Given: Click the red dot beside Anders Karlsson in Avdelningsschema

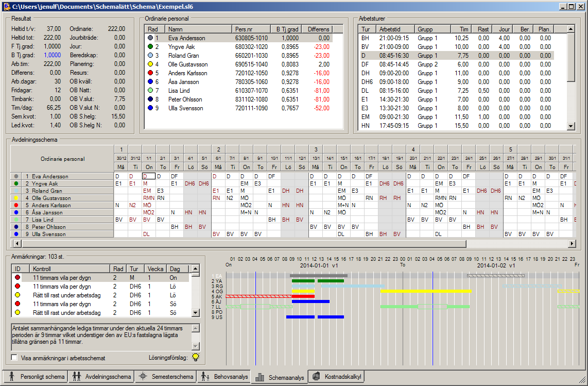Looking at the screenshot, I should [x=16, y=205].
